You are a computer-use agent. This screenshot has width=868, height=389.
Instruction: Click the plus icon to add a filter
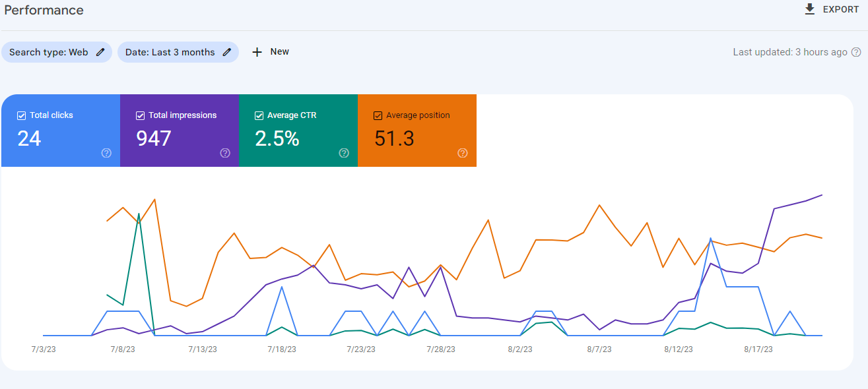click(x=257, y=52)
